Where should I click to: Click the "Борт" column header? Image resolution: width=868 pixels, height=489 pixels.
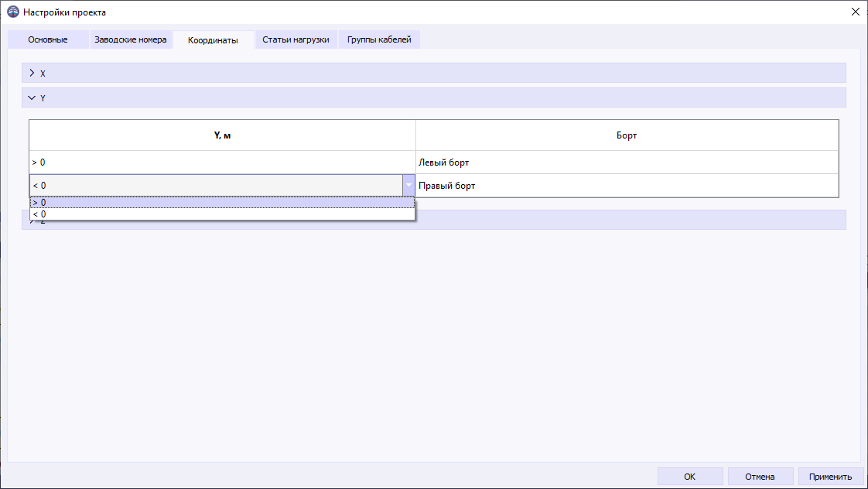[x=627, y=135]
